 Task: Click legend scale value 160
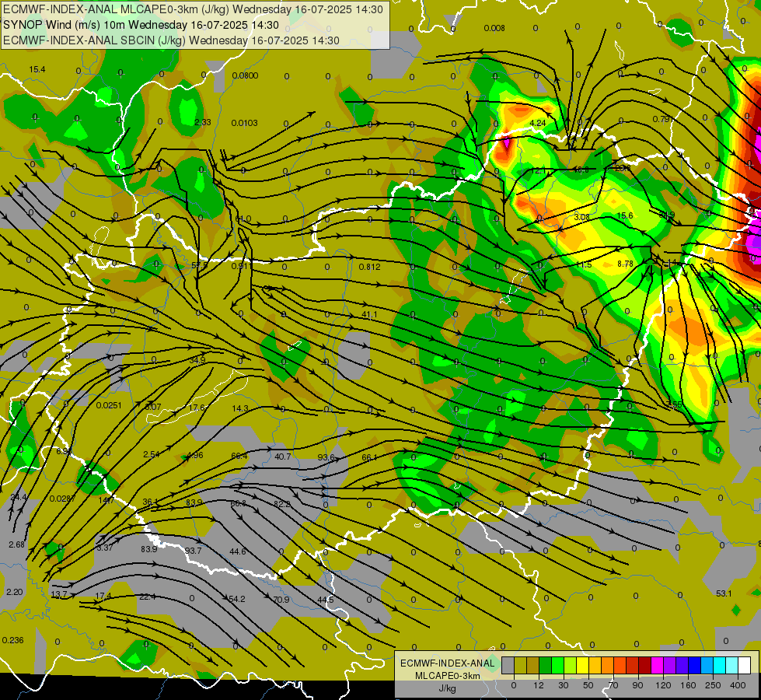click(688, 685)
